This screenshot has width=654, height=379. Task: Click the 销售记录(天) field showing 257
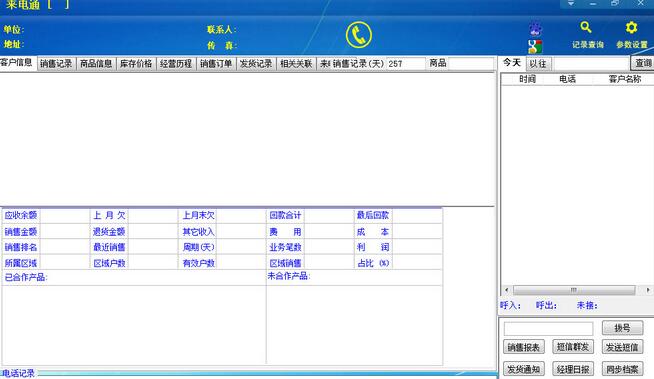point(406,64)
